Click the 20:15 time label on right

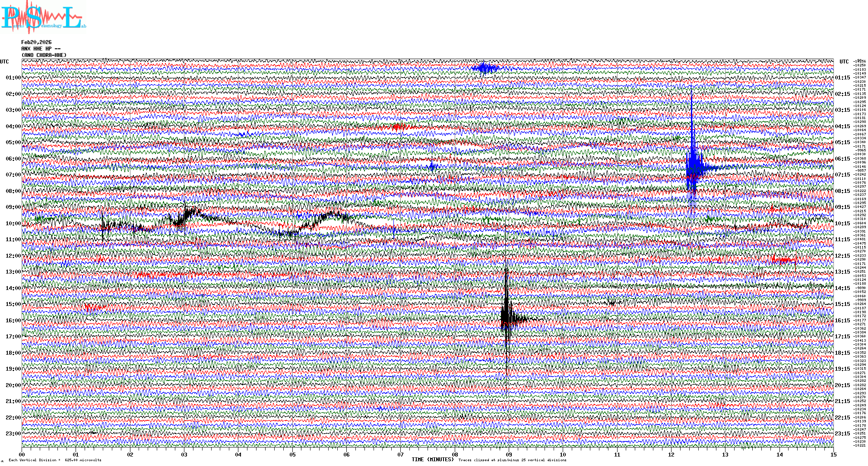842,385
